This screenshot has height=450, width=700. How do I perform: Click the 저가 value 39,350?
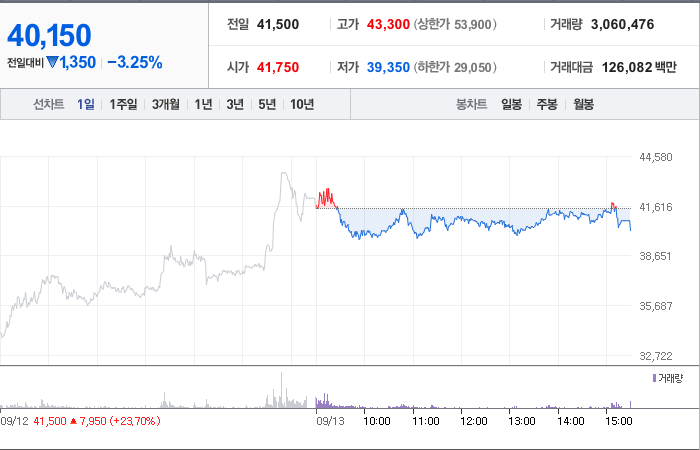coord(388,67)
